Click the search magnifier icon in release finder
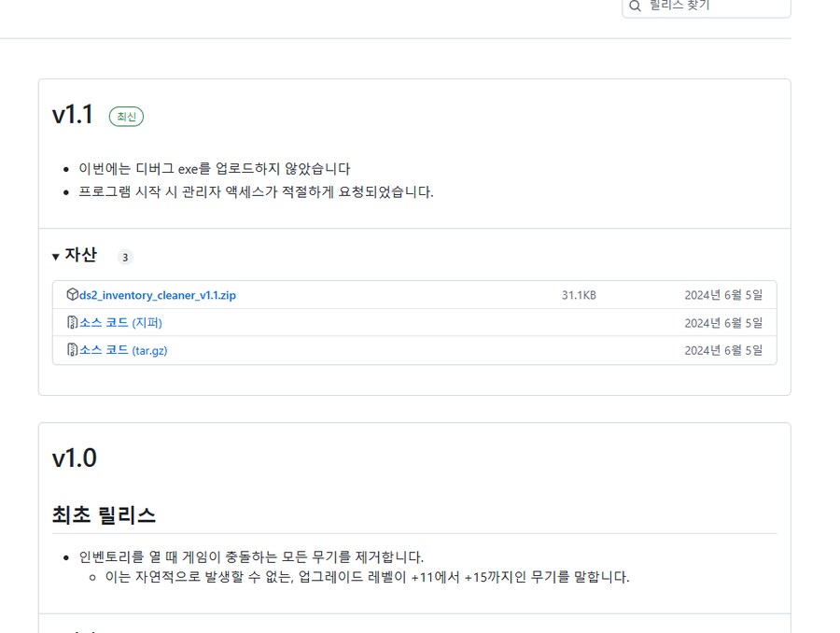840x633 pixels. [635, 6]
